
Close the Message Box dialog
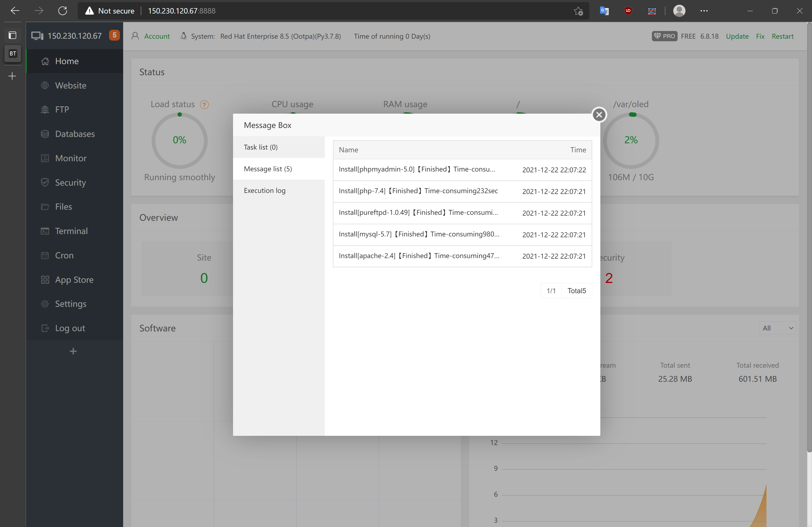coord(599,115)
